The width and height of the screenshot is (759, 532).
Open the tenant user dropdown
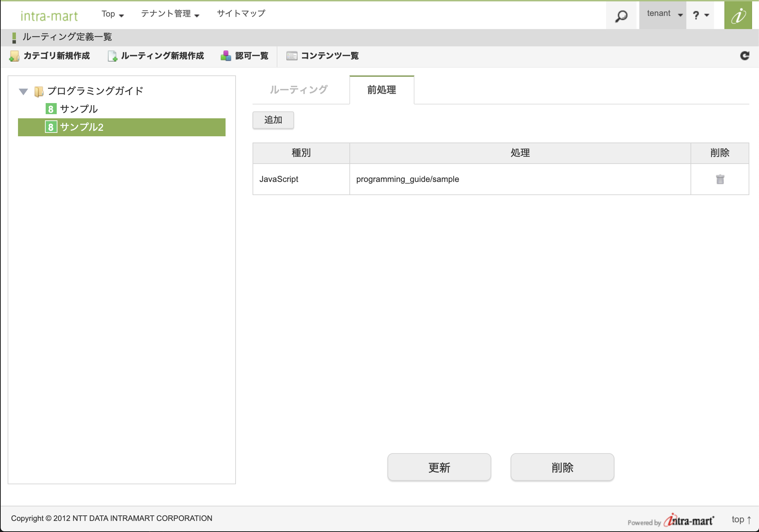tap(664, 14)
